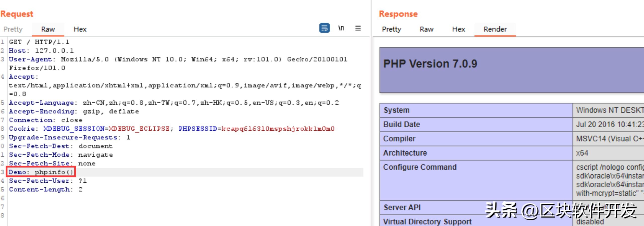Viewport: 644px width, 226px height.
Task: Open the Hex tab in Response
Action: click(x=459, y=29)
